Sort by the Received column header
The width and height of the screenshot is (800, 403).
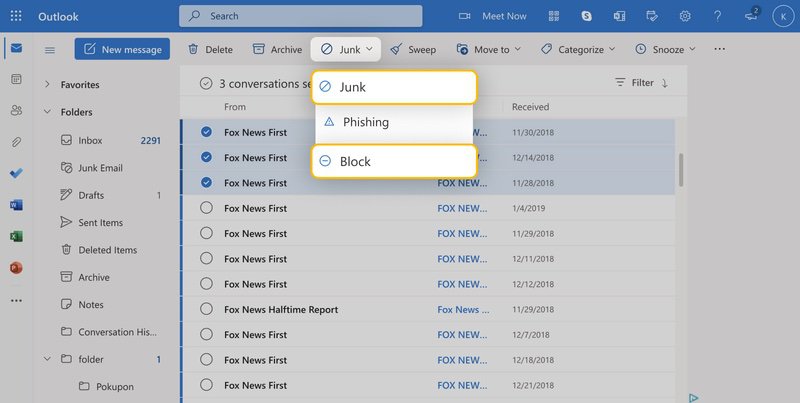coord(531,107)
